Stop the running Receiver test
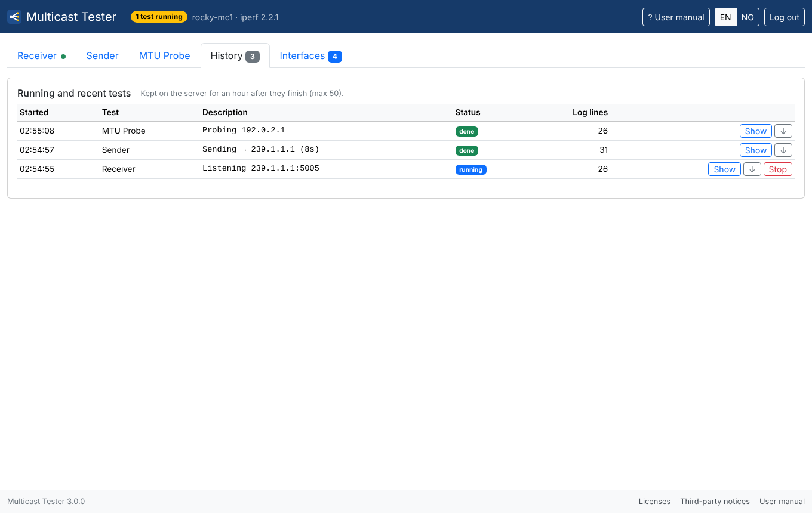Screen dimensions: 812x513 point(778,169)
